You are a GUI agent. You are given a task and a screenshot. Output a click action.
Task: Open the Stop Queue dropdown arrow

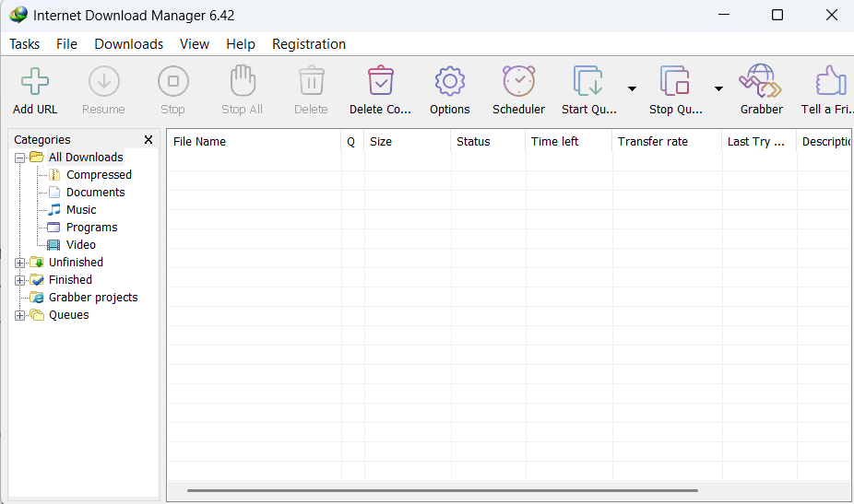(718, 88)
